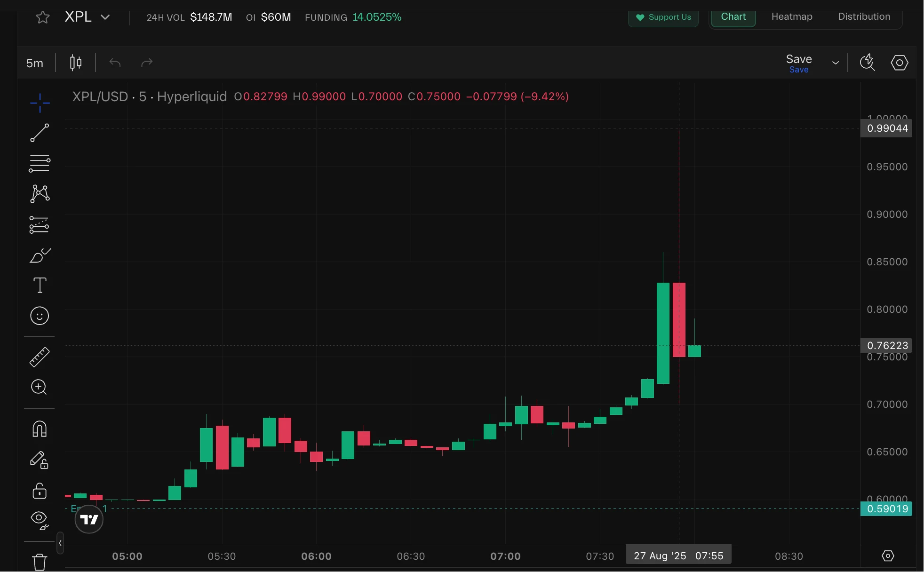Lock all drawings on the chart

[x=40, y=491]
